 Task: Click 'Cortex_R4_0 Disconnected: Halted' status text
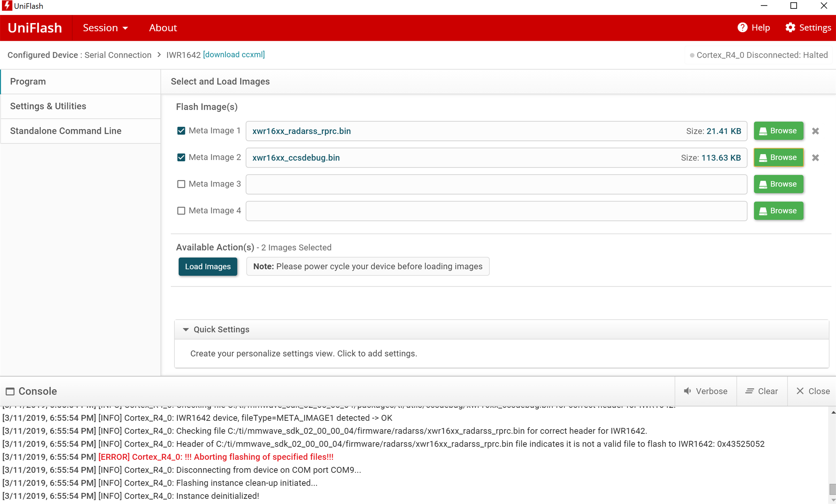pos(762,55)
